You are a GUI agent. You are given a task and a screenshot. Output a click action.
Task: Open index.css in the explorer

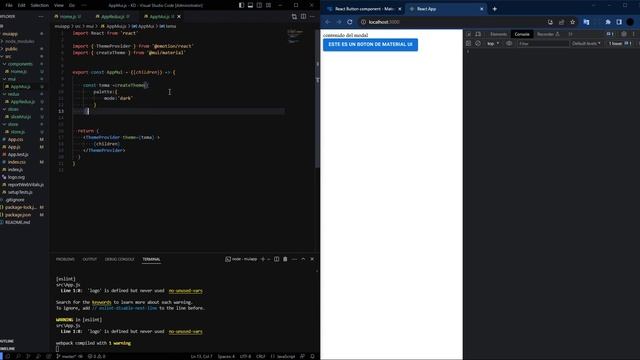pos(16,162)
